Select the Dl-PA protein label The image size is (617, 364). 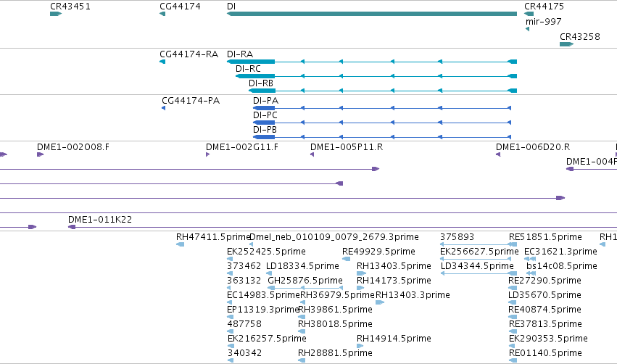pyautogui.click(x=265, y=101)
